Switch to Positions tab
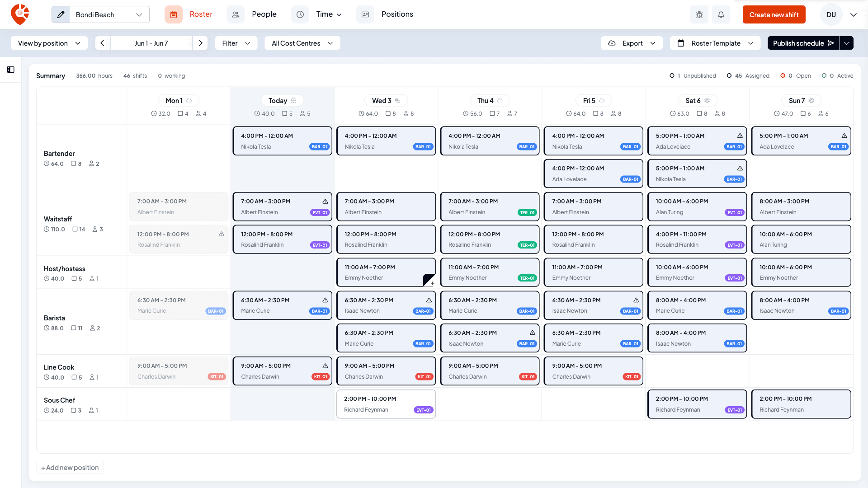Image resolution: width=868 pixels, height=488 pixels. [x=397, y=14]
